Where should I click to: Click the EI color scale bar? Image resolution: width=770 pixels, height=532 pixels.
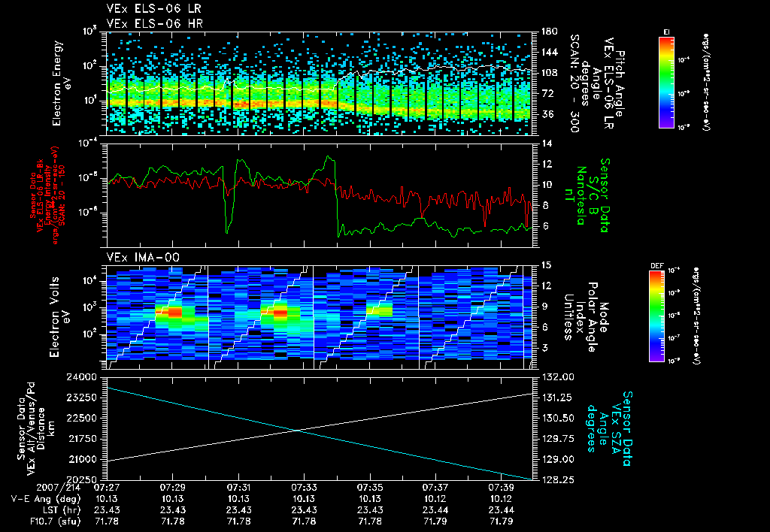(666, 82)
